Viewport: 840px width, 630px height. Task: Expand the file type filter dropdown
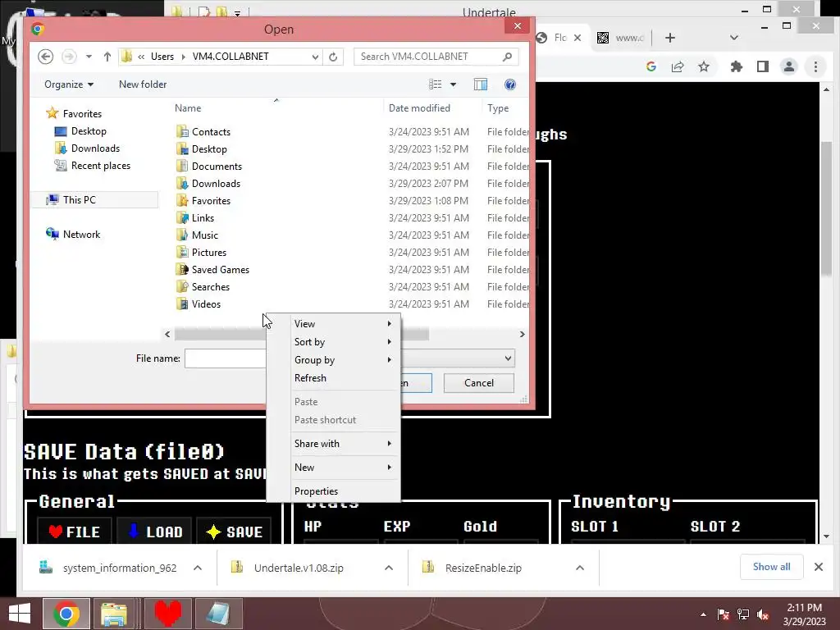click(x=507, y=358)
